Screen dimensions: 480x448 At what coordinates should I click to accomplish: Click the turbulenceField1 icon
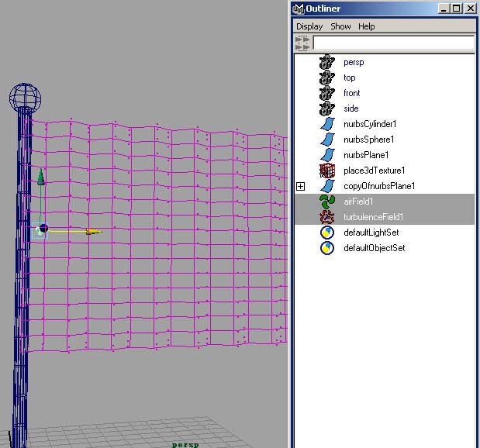coord(327,217)
